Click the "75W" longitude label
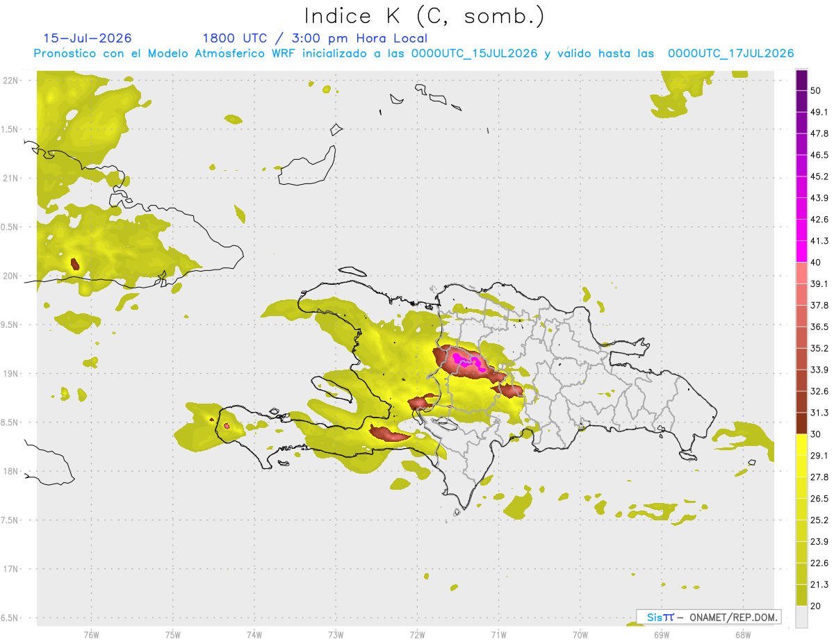This screenshot has width=834, height=644. click(172, 634)
